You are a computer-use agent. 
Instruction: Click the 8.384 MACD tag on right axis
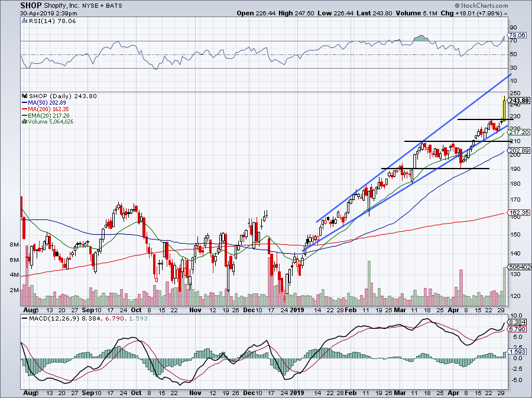518,322
